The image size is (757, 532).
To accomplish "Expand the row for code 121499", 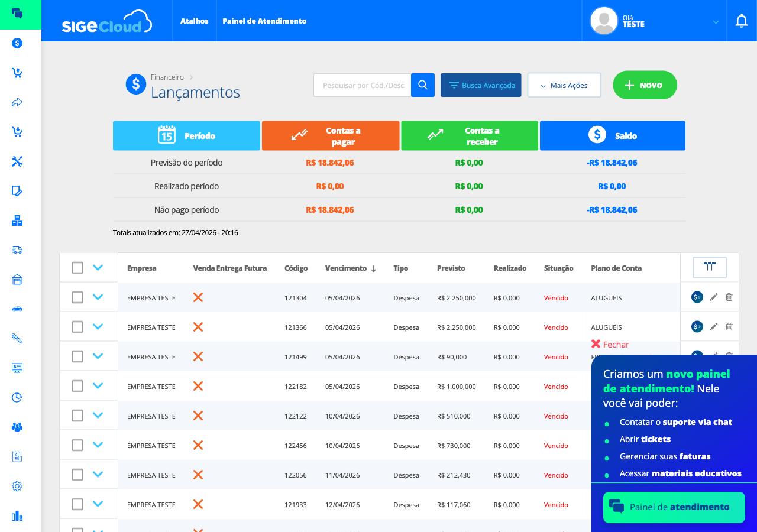I will point(98,356).
